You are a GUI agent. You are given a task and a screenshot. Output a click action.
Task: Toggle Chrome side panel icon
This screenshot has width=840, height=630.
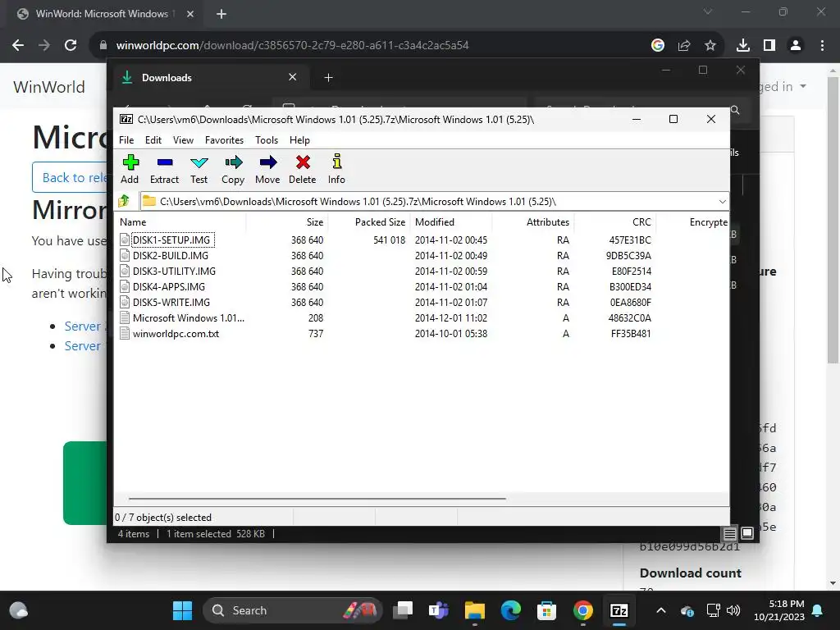click(x=769, y=46)
